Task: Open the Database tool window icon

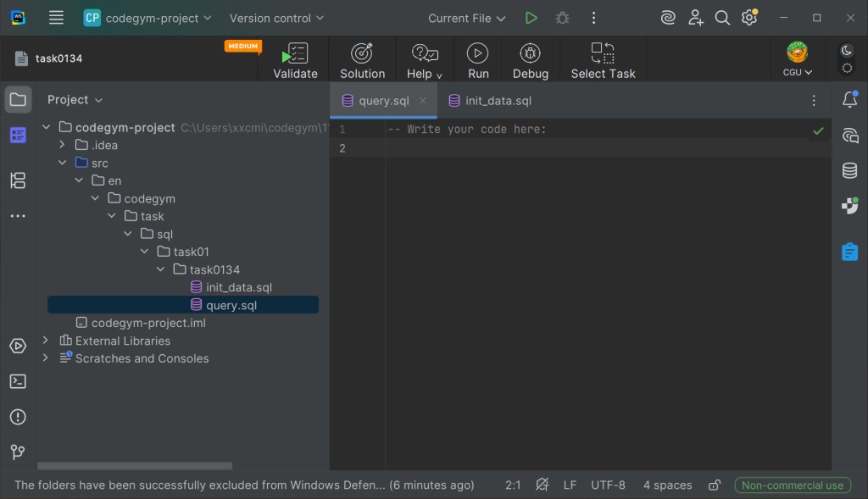Action: [x=849, y=170]
